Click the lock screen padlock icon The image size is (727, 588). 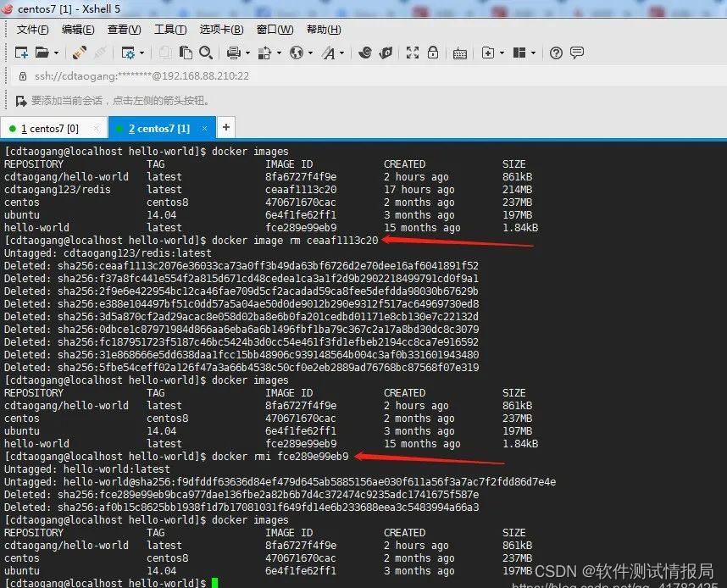click(x=433, y=53)
